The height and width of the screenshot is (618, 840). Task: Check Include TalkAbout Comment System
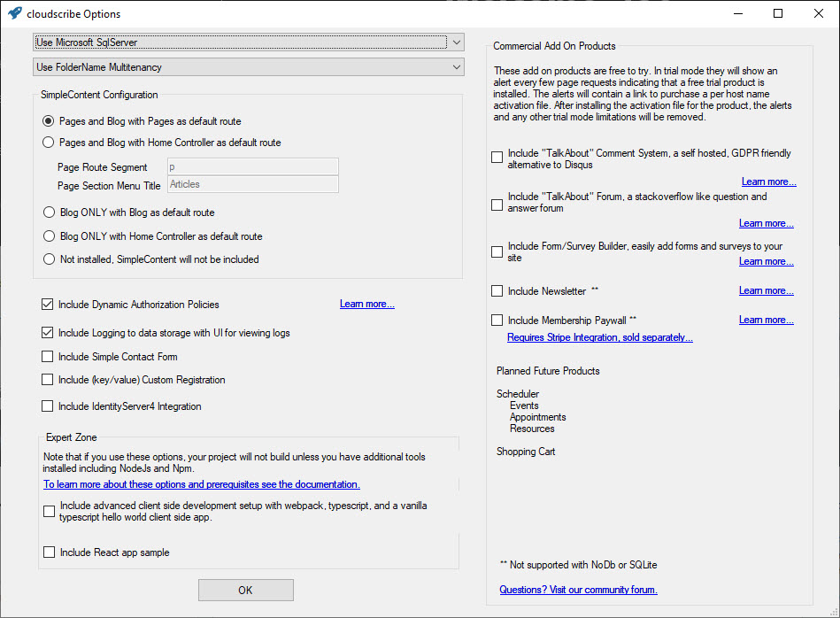click(x=497, y=157)
